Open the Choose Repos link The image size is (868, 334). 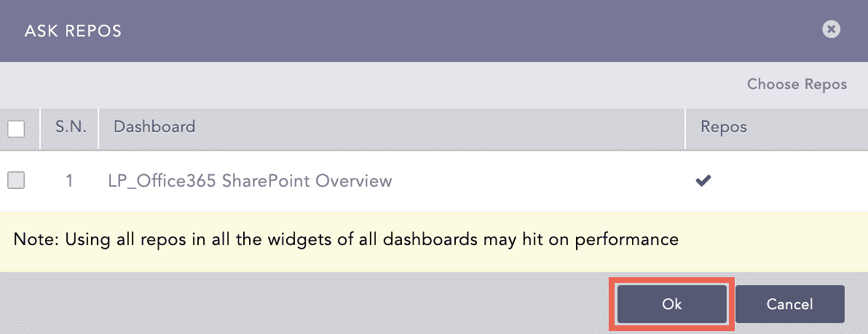pyautogui.click(x=797, y=85)
